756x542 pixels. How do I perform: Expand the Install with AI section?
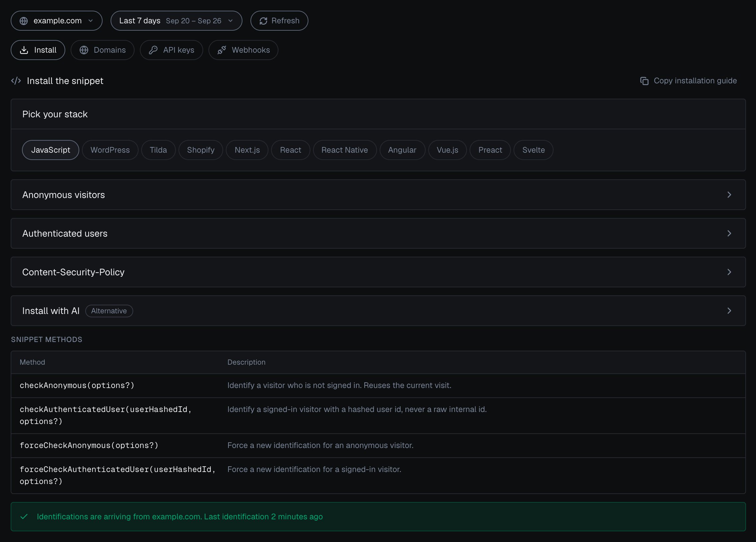tap(378, 311)
